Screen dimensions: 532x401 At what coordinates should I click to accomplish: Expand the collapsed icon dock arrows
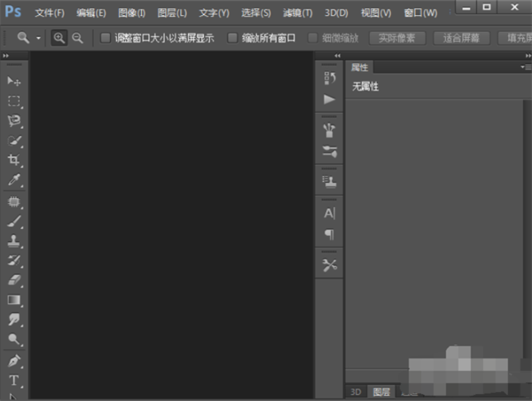[337, 56]
